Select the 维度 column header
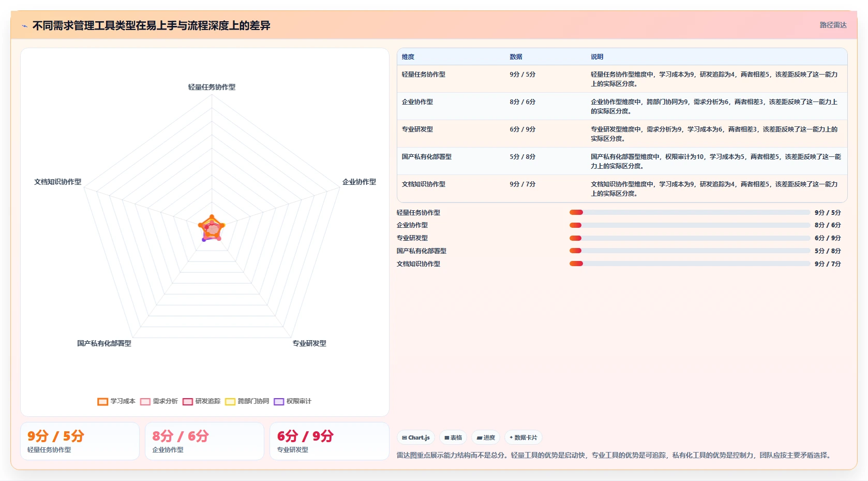This screenshot has height=481, width=868. coord(408,57)
